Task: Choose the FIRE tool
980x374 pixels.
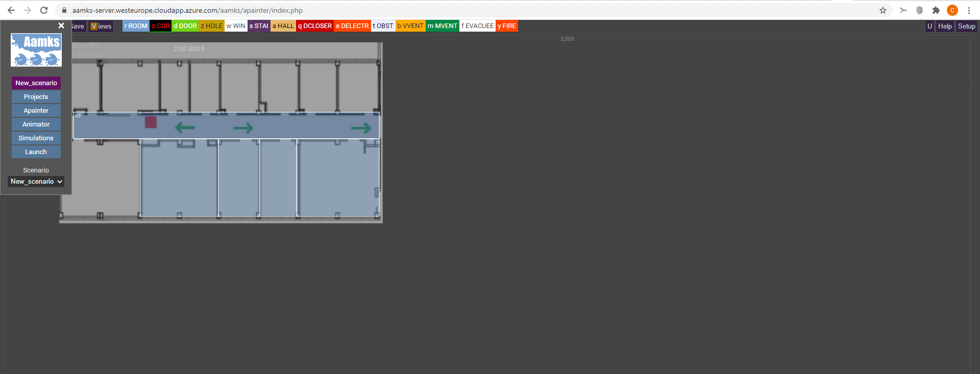Action: pos(507,26)
